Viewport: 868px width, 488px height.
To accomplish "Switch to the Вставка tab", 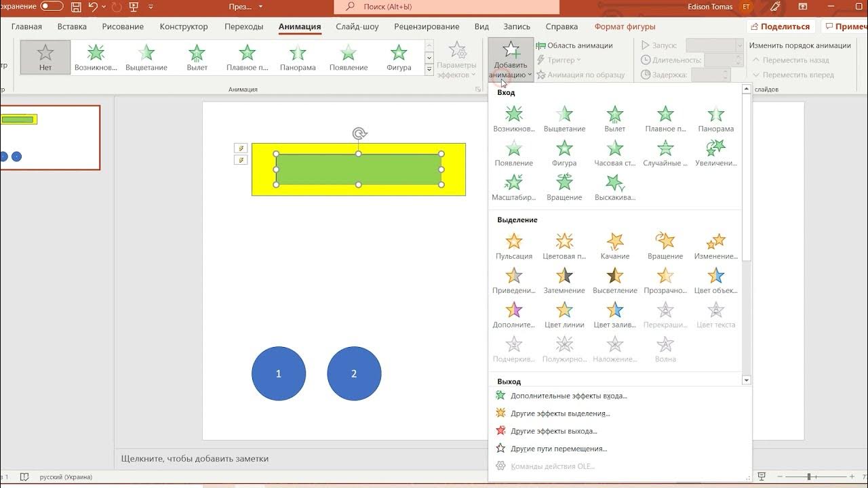I will tap(72, 27).
